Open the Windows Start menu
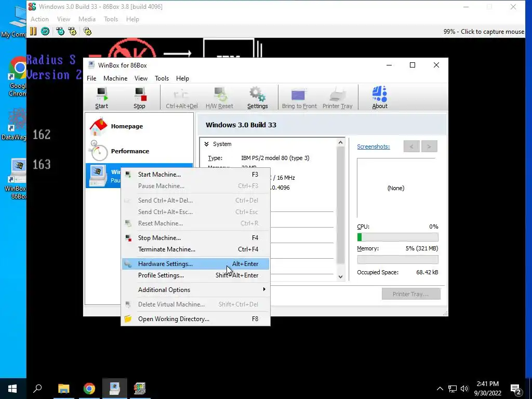 (x=12, y=389)
